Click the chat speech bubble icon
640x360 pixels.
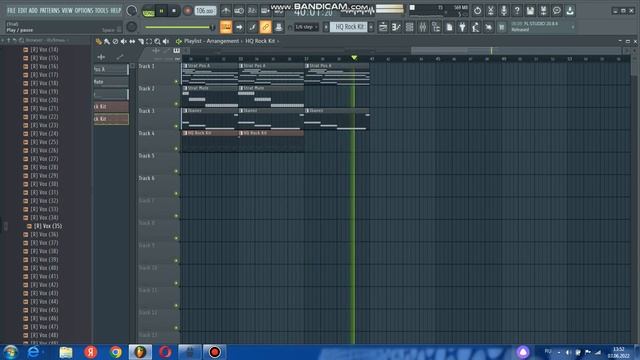[x=557, y=11]
